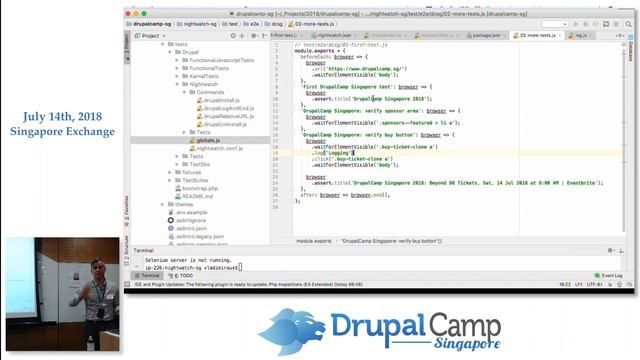Toggle tool window bars icon at bottom-left
Viewport: 640px width, 360px height.
click(x=127, y=284)
